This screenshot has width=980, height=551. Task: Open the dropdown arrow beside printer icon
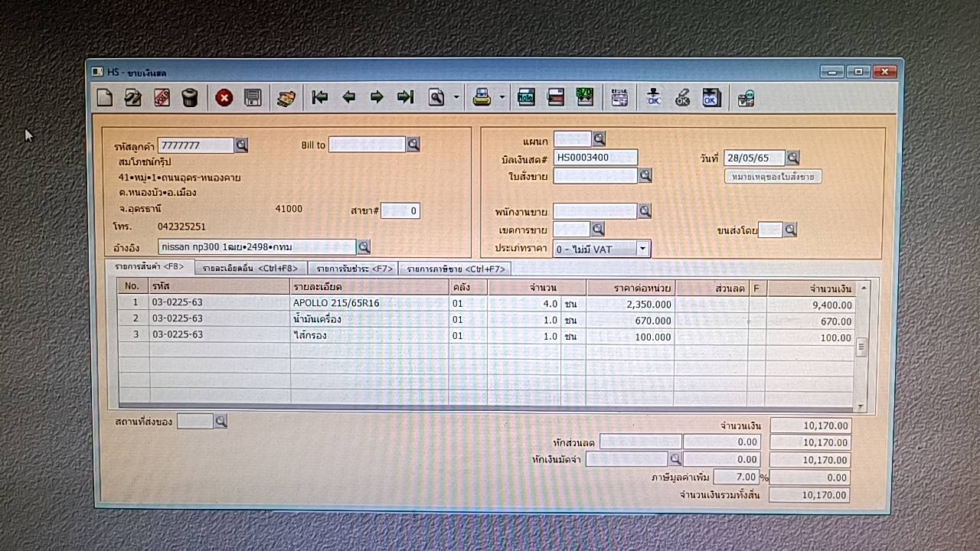502,97
